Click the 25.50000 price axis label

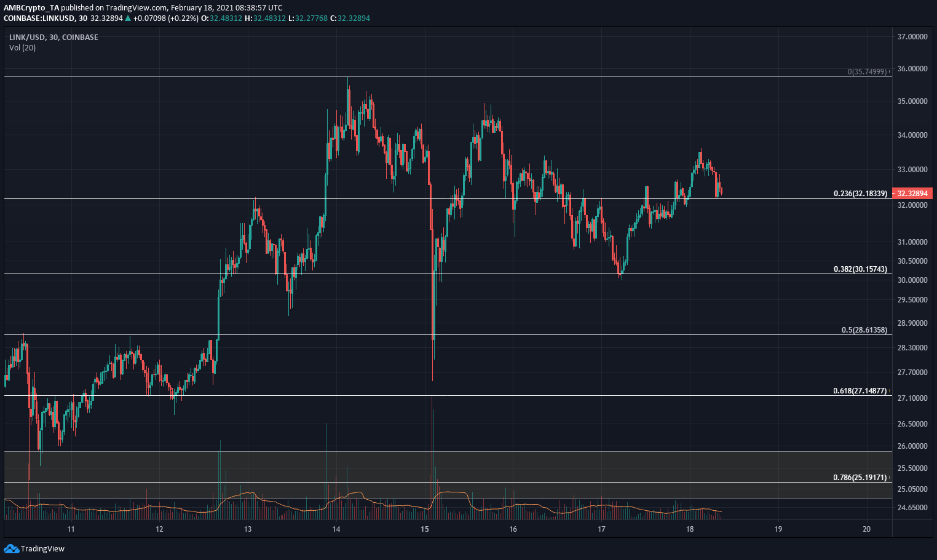pos(912,468)
